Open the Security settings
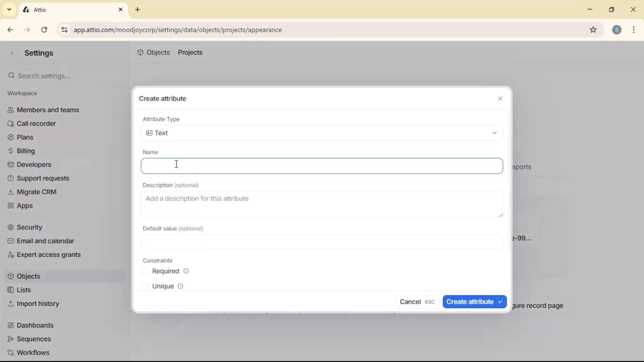The width and height of the screenshot is (644, 362). pyautogui.click(x=29, y=227)
